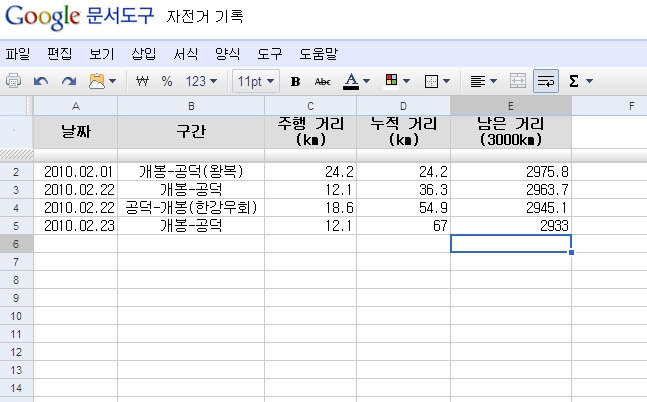Select the cell 개봉-공덕(왕복)

191,172
